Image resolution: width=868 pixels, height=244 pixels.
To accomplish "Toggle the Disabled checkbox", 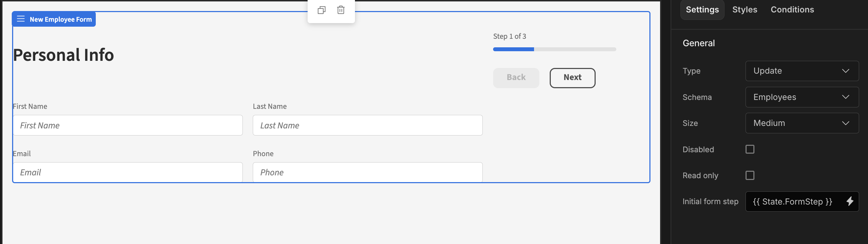I will coord(750,149).
